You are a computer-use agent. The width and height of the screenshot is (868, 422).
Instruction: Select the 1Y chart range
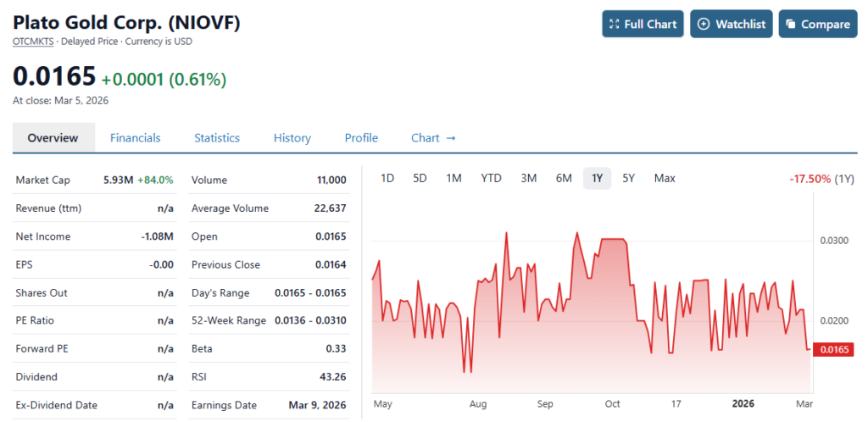coord(597,178)
